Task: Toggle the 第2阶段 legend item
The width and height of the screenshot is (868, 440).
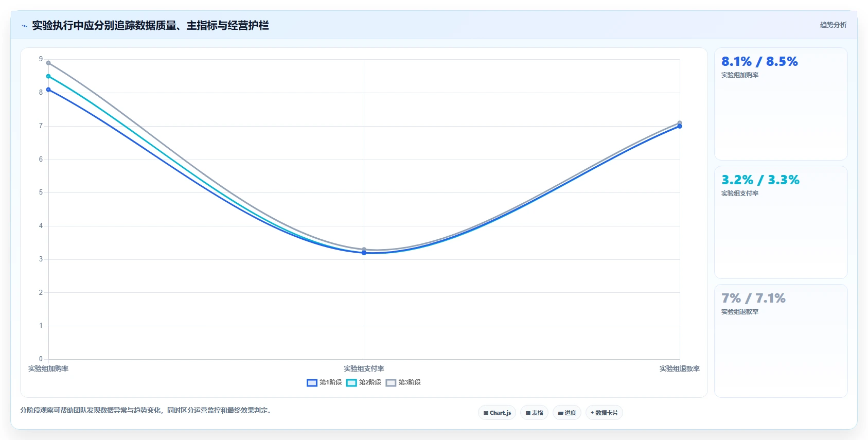Action: [x=364, y=382]
